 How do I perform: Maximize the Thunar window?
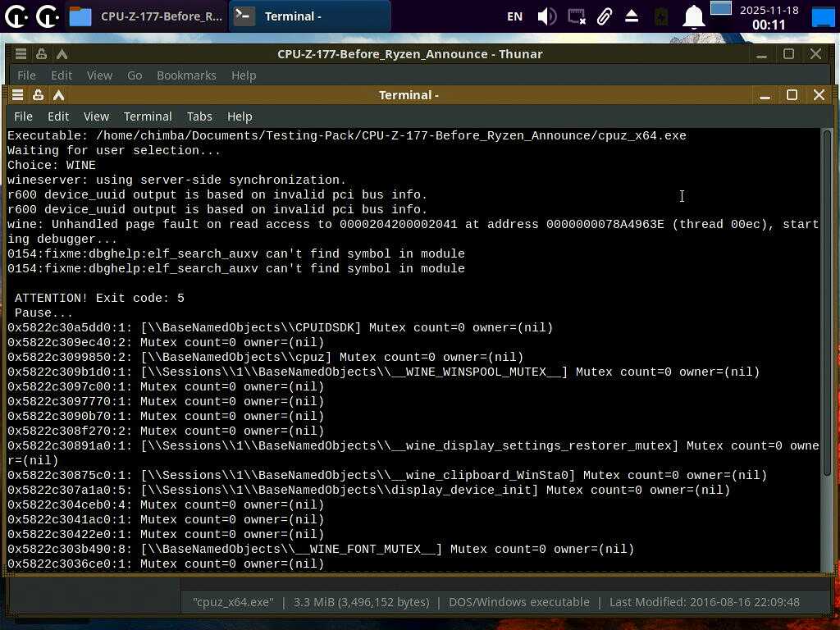pos(788,53)
